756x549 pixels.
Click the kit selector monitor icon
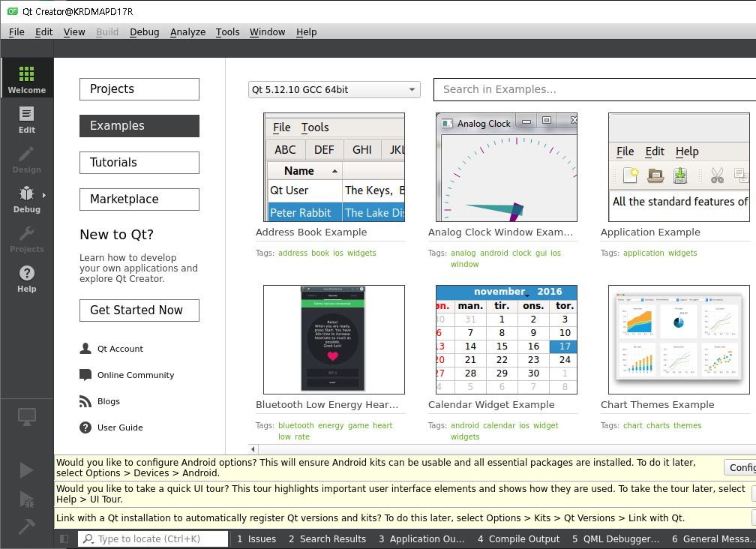[x=26, y=416]
